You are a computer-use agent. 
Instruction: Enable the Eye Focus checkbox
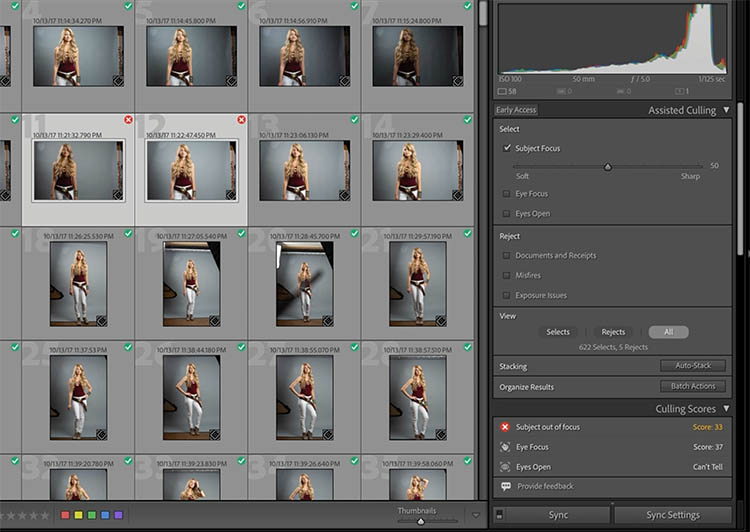point(507,194)
